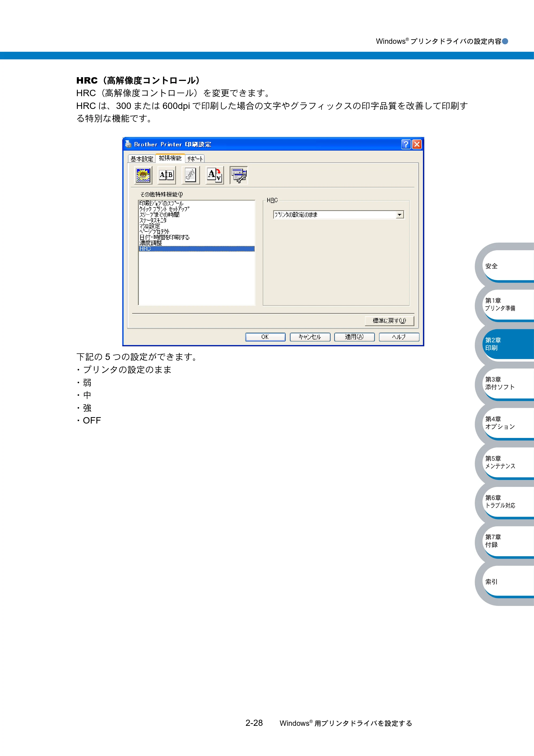Click the help question mark button
The width and height of the screenshot is (534, 756).
tap(406, 144)
